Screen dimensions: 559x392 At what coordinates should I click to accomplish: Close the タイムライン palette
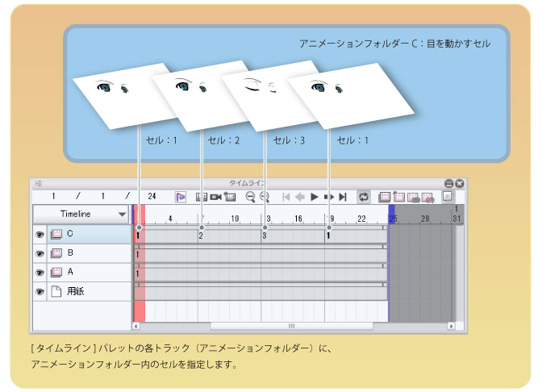coord(460,184)
